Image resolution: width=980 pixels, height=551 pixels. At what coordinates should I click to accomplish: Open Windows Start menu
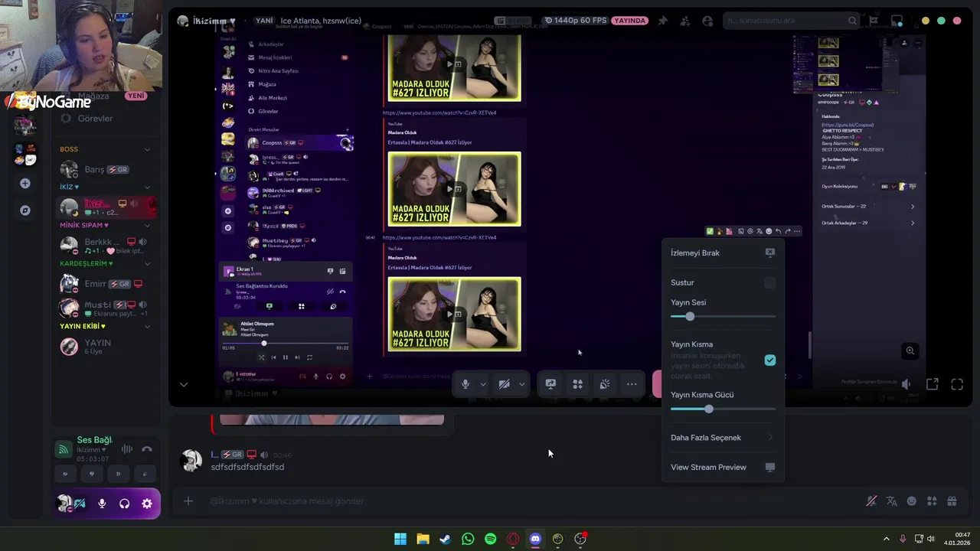point(400,539)
